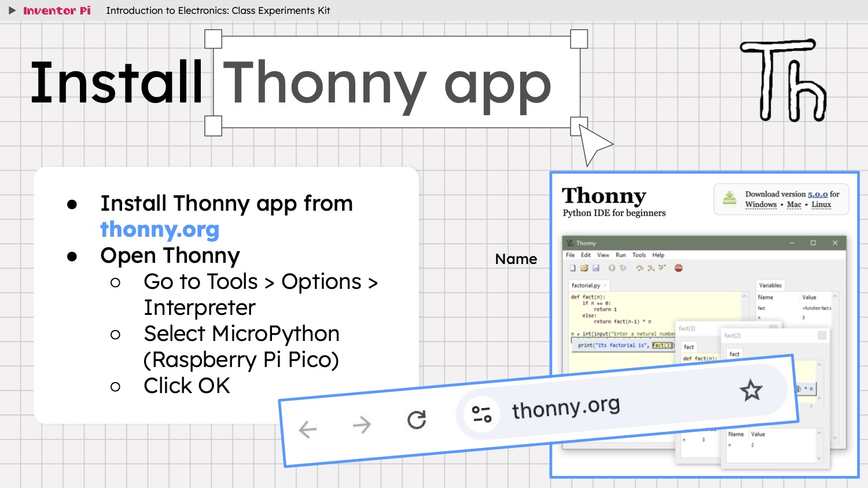Close the fact(2) frame window
868x488 pixels.
[822, 336]
